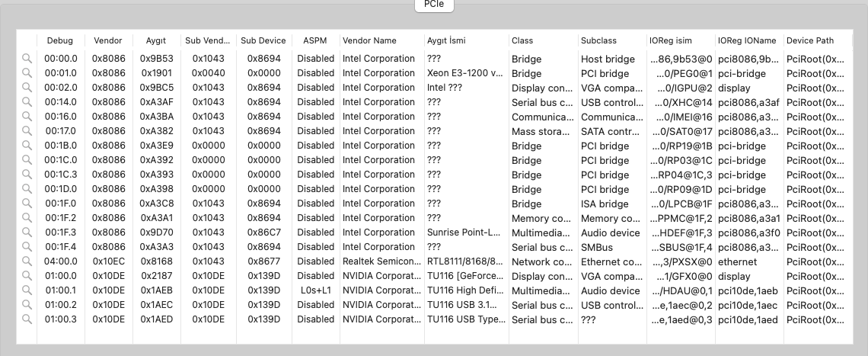The height and width of the screenshot is (356, 868).
Task: Click magnifier icon in 00:17.0 row
Action: click(27, 131)
